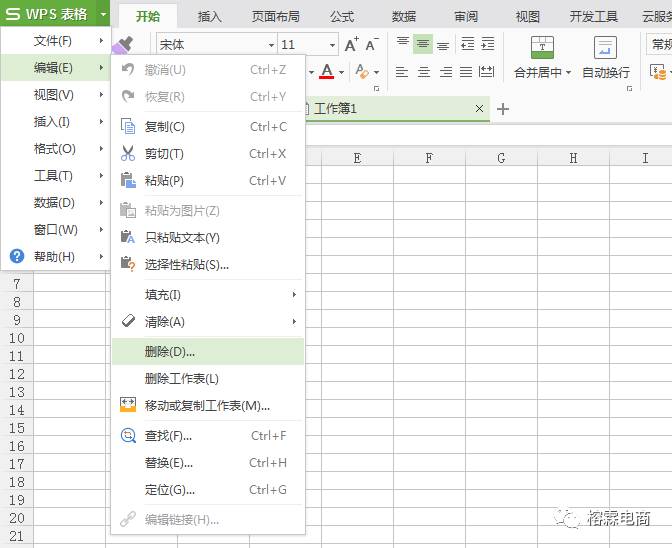672x548 pixels.
Task: Select column header F
Action: click(x=429, y=158)
